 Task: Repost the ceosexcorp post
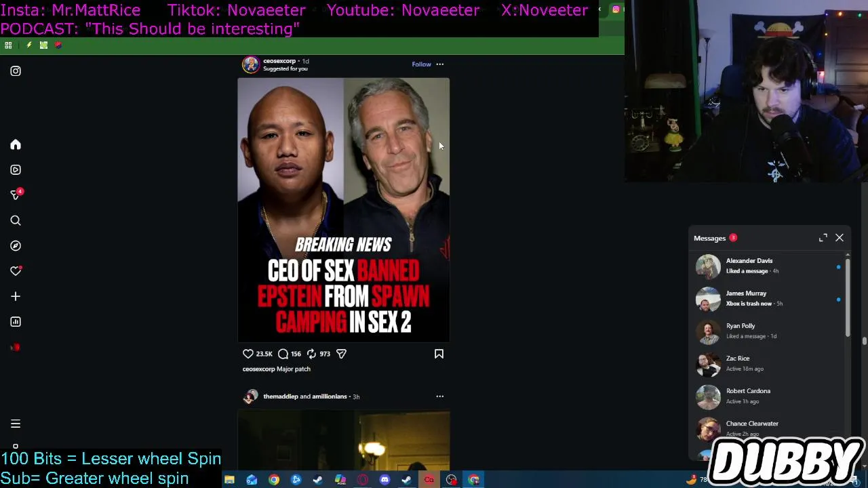pyautogui.click(x=311, y=354)
